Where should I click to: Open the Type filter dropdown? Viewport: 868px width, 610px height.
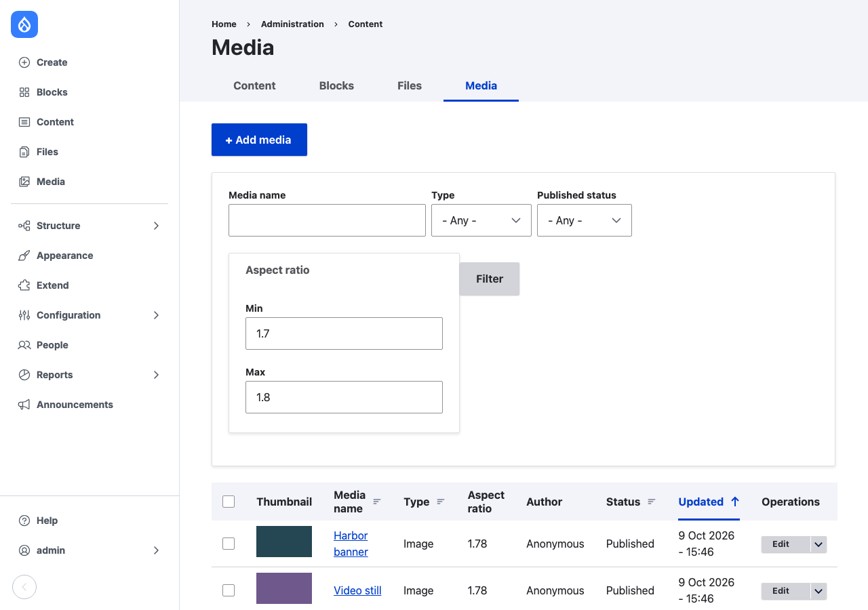click(x=481, y=220)
